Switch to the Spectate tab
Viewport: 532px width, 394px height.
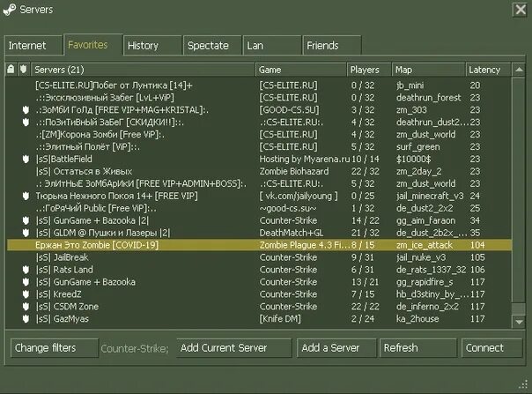(212, 46)
